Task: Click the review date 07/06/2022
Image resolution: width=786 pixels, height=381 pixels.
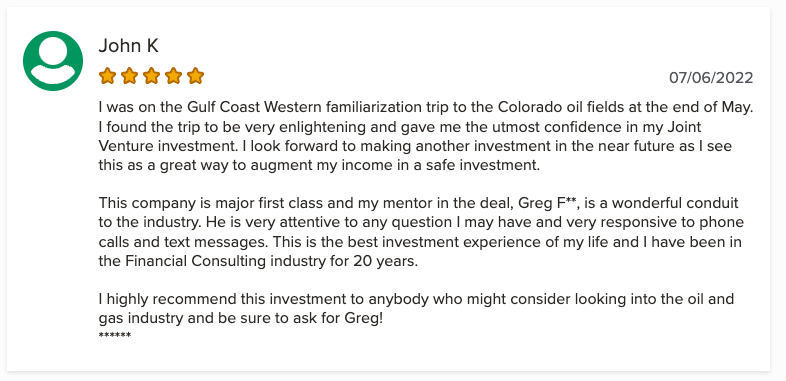Action: click(711, 78)
